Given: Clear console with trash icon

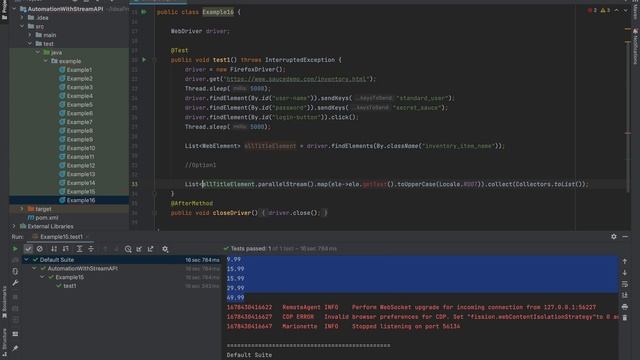Looking at the screenshot, I should coord(624,318).
